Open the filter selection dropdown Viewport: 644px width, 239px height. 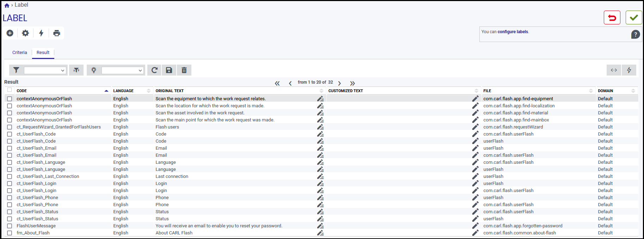45,70
